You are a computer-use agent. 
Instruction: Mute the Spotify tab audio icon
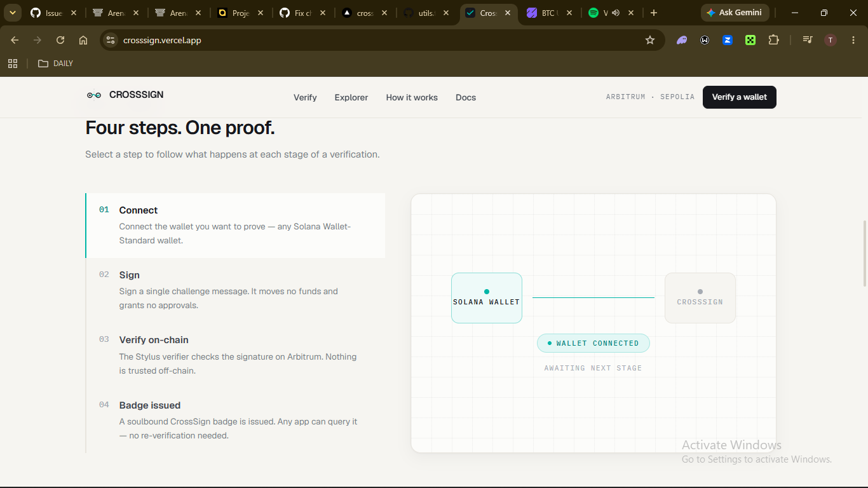(x=616, y=13)
